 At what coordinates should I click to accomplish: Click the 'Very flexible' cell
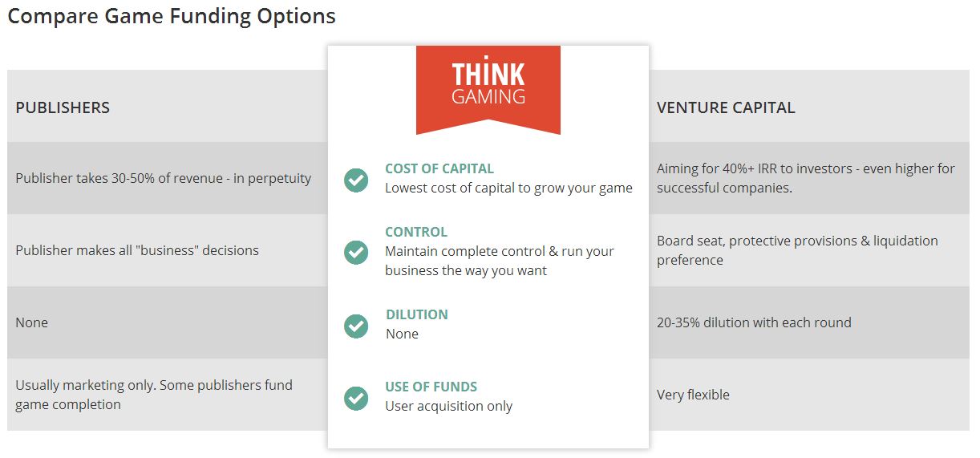(x=809, y=395)
